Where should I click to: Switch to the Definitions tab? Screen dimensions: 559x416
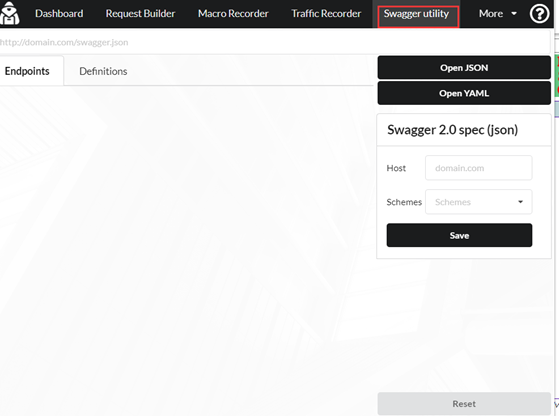pos(103,71)
